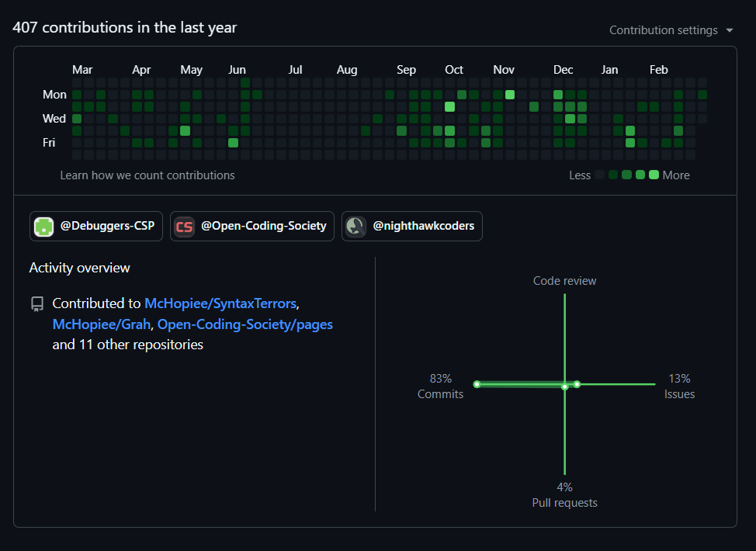756x551 pixels.
Task: Click the @nighthawkcoders organization button
Action: point(411,226)
